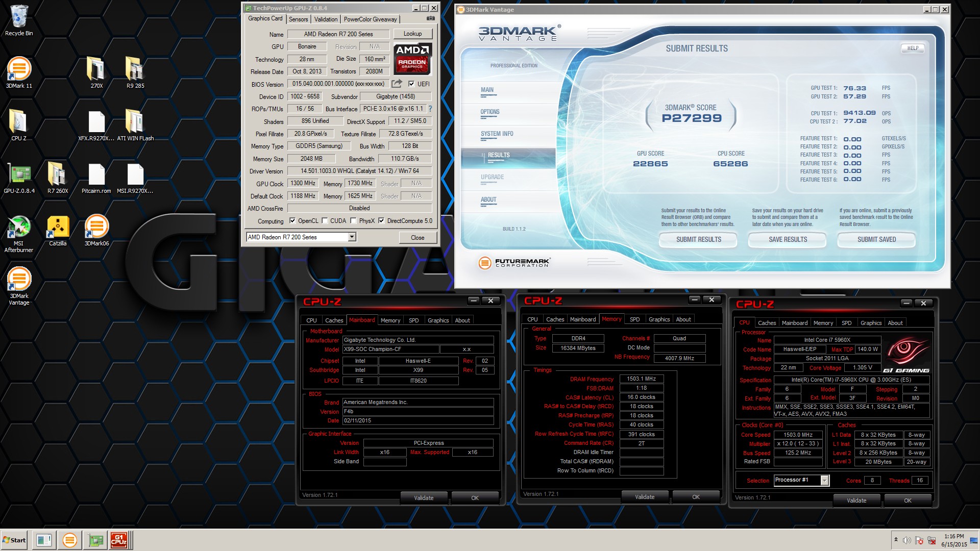
Task: Click the BIOS Version field in GPU-Z
Action: [338, 84]
